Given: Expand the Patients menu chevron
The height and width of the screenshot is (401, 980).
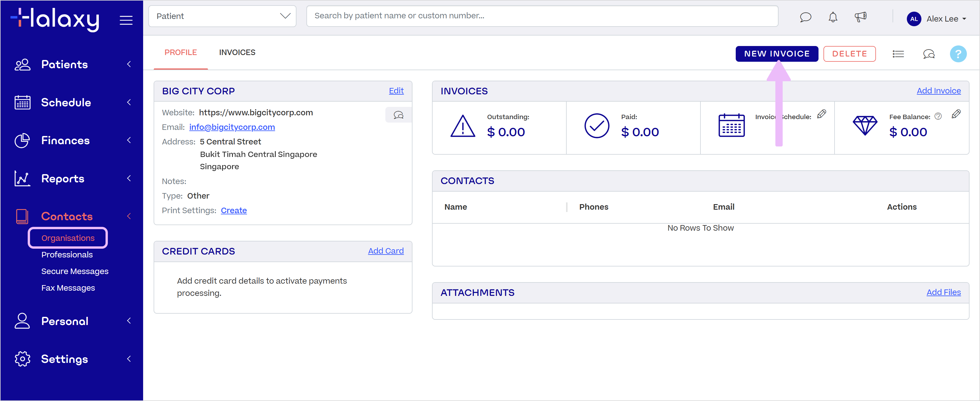Looking at the screenshot, I should 129,64.
